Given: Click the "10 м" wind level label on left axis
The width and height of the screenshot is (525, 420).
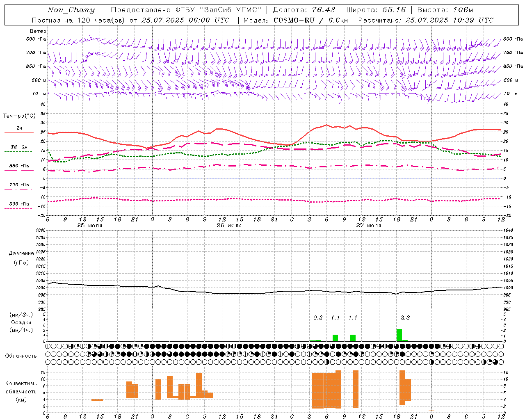Looking at the screenshot, I should pos(39,94).
